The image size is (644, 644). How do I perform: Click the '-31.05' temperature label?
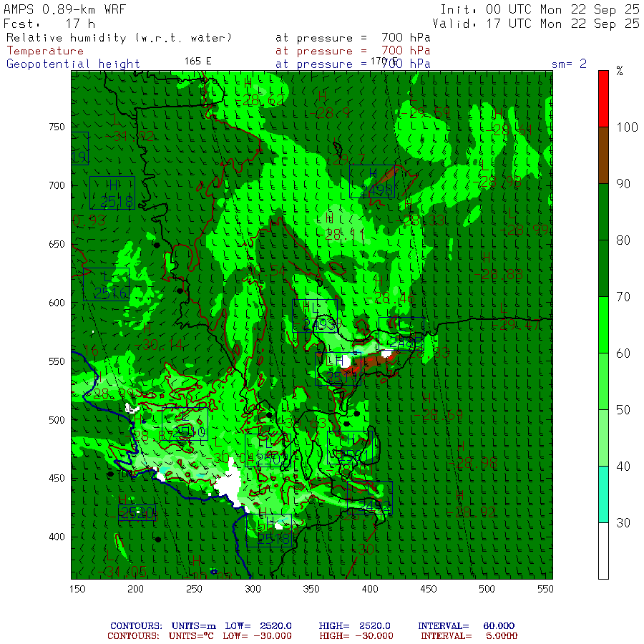[x=122, y=571]
